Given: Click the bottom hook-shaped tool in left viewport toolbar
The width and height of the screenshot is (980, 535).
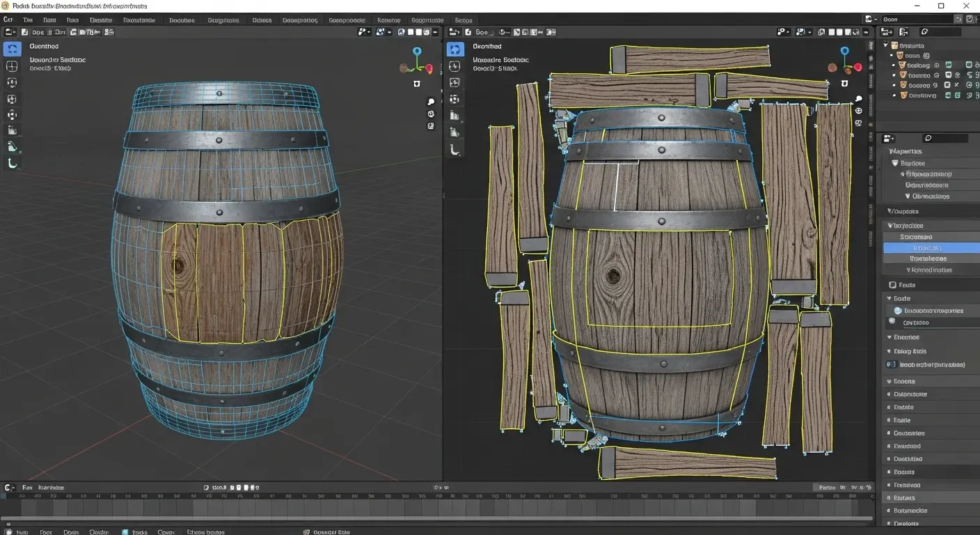Looking at the screenshot, I should tap(12, 164).
